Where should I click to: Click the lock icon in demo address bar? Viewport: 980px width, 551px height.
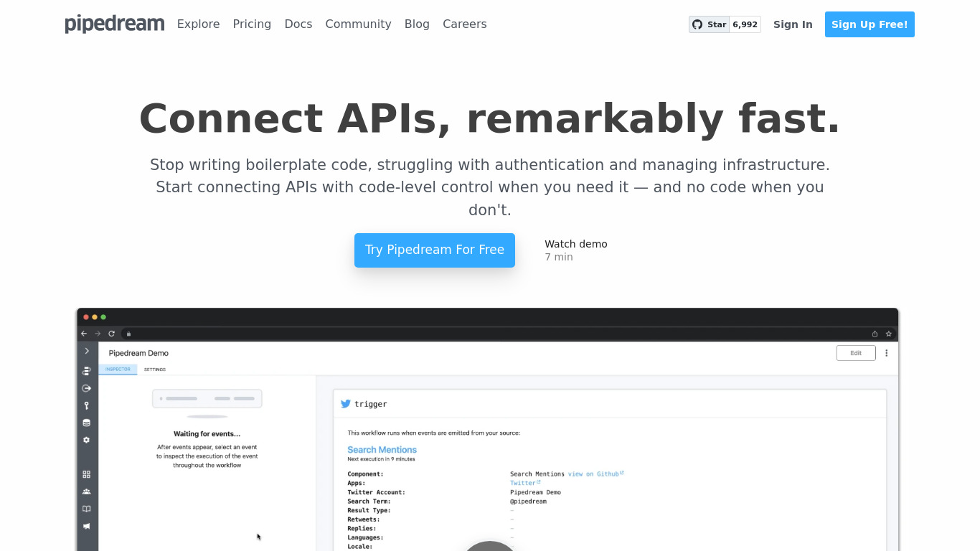point(129,334)
